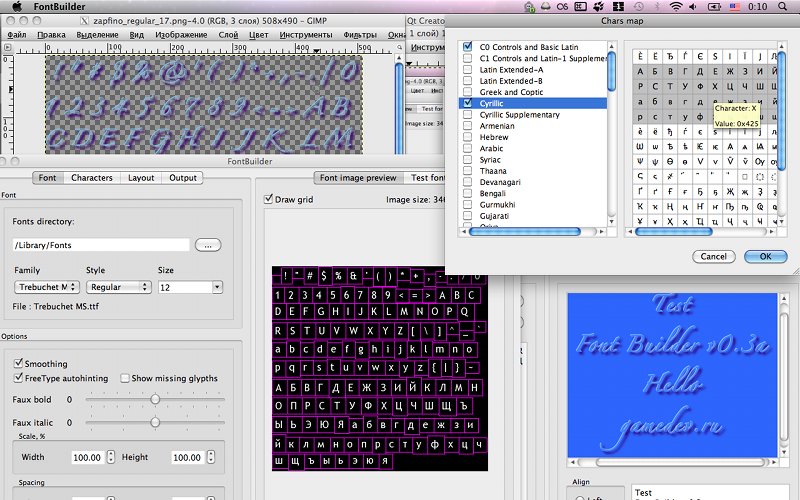Viewport: 800px width, 500px height.
Task: Click the paw print menu bar icon
Action: tap(598, 7)
